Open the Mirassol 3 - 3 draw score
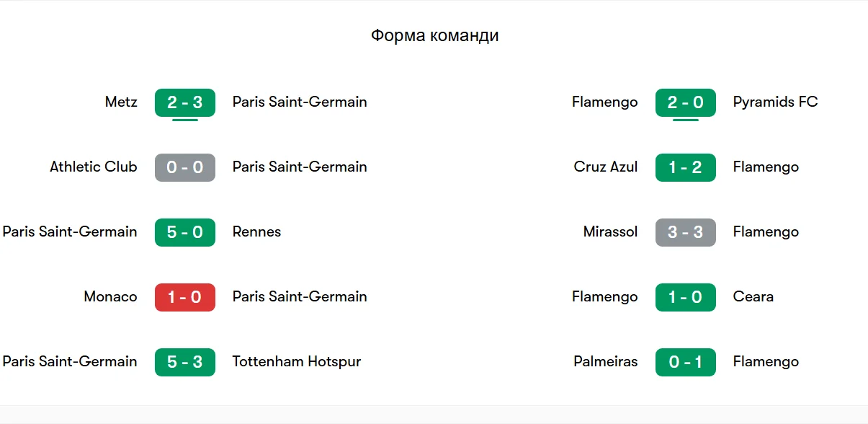This screenshot has width=868, height=424. pos(685,232)
